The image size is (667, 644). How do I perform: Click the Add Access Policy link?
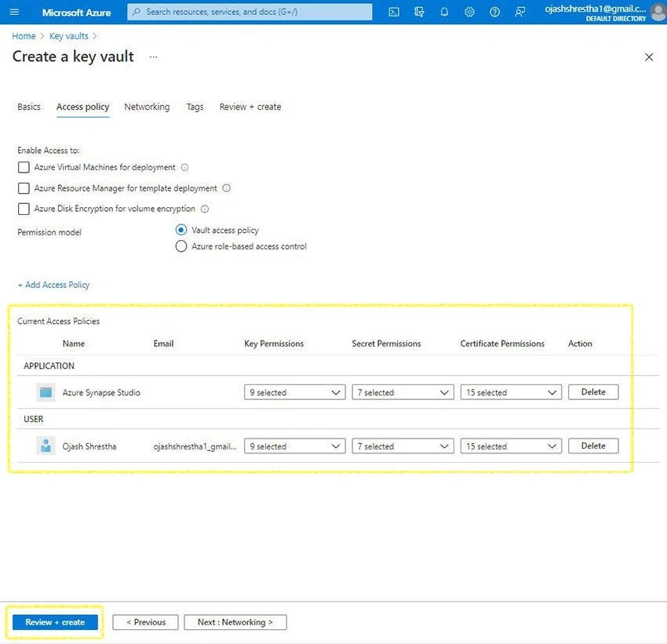53,285
